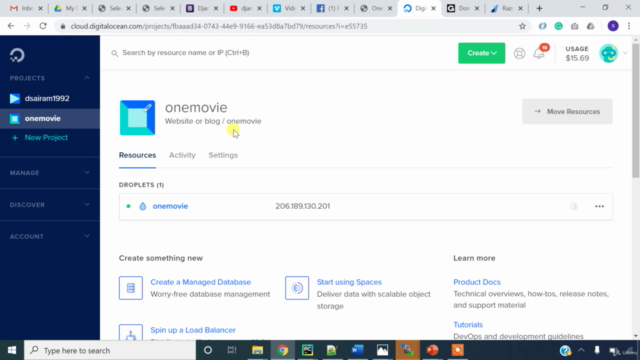Click the droplet IP 206.189.130.201

tap(302, 206)
